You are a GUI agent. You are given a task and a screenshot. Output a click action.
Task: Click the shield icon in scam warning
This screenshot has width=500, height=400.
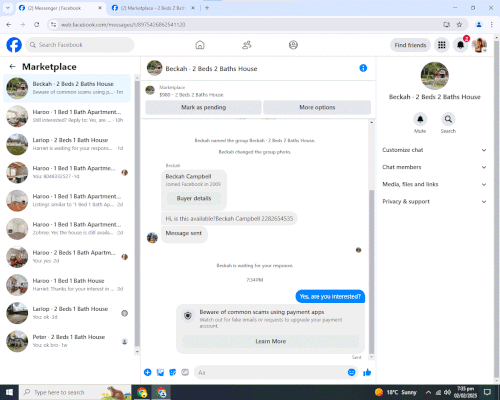pos(188,316)
